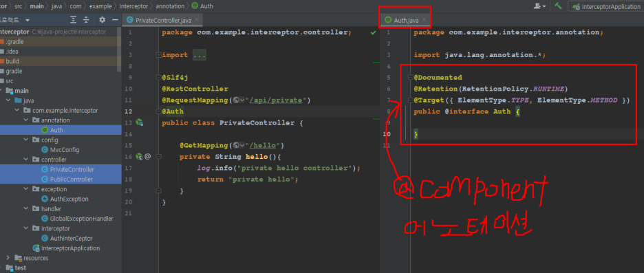Open the PrivateController.java editor tab
This screenshot has height=273, width=644.
(163, 20)
